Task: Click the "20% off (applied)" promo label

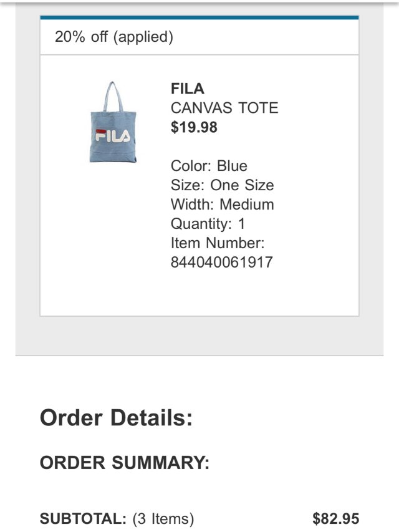Action: [x=114, y=37]
